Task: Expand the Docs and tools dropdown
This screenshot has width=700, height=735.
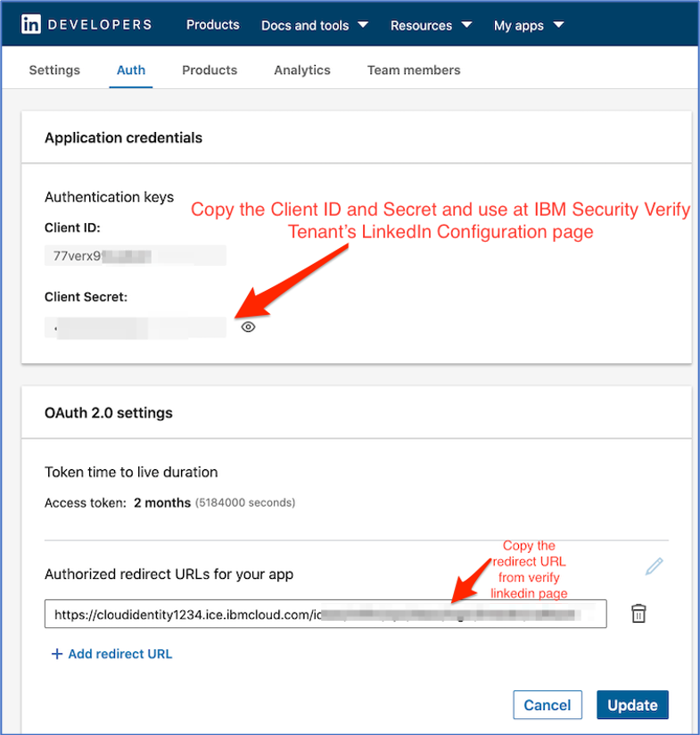Action: pos(315,25)
